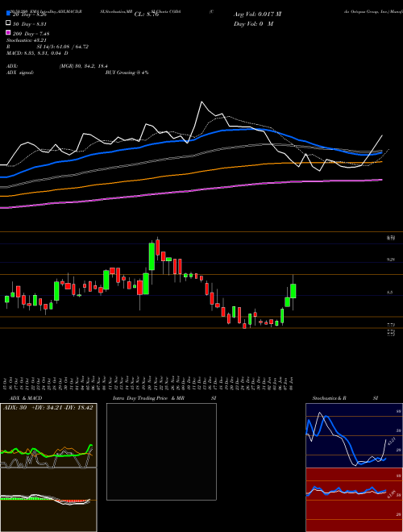Click the RSI 14/3 '61.08 / 64.72' readout
The width and height of the screenshot is (403, 532).
tap(71, 47)
